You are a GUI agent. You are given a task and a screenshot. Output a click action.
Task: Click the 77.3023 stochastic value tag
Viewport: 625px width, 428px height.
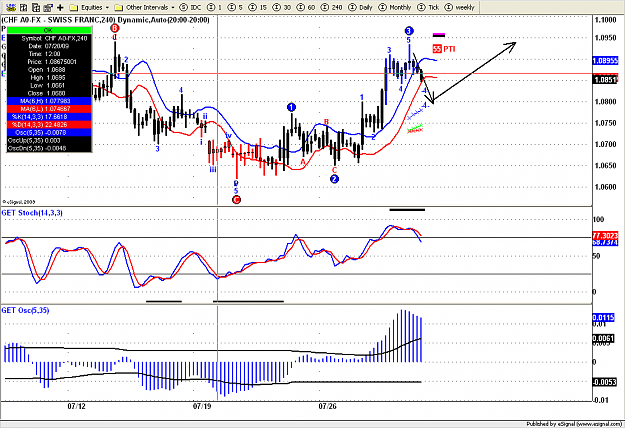[605, 235]
